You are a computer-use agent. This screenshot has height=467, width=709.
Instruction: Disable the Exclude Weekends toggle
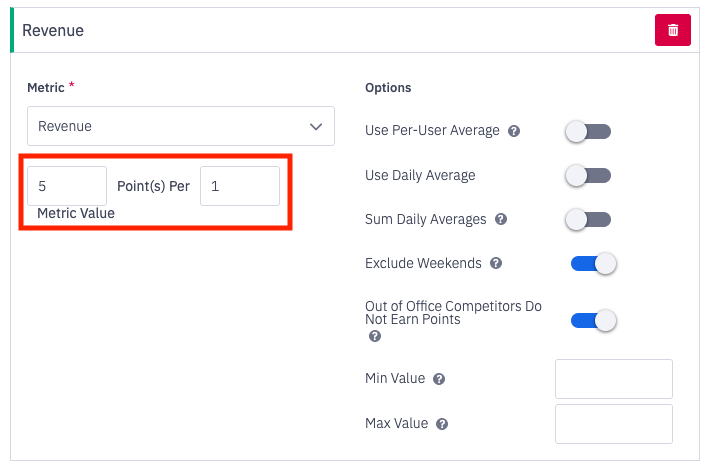pos(593,264)
